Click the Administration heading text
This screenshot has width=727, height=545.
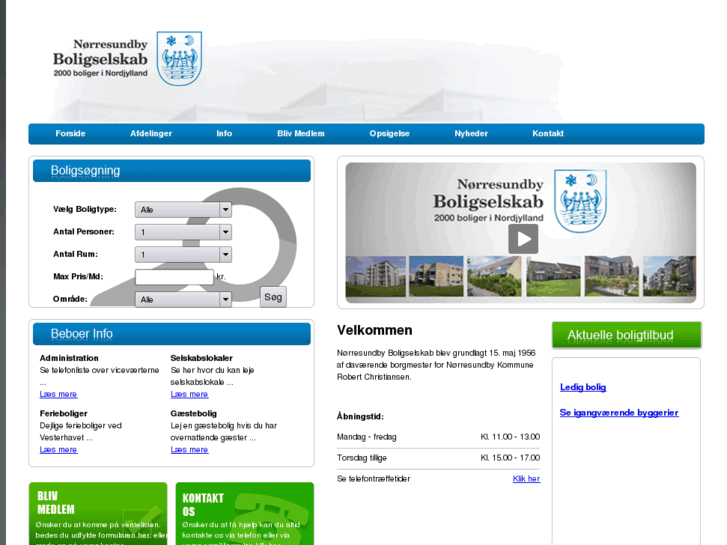(x=69, y=358)
